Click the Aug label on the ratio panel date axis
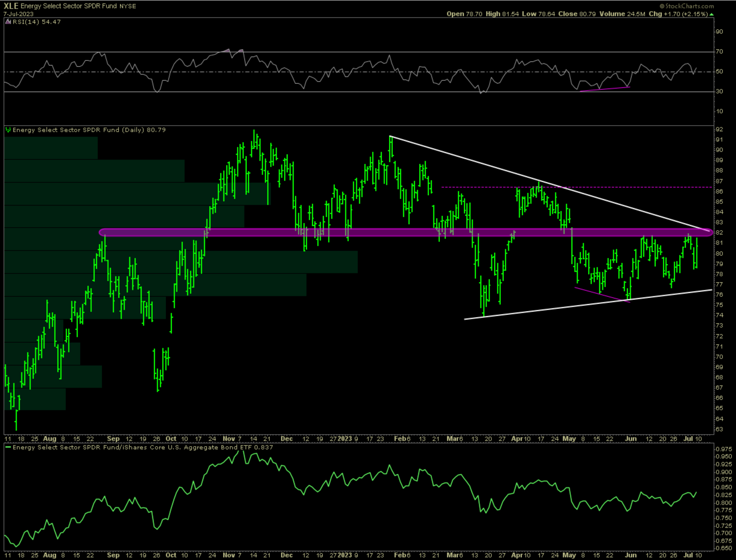736x560 pixels. (49, 555)
